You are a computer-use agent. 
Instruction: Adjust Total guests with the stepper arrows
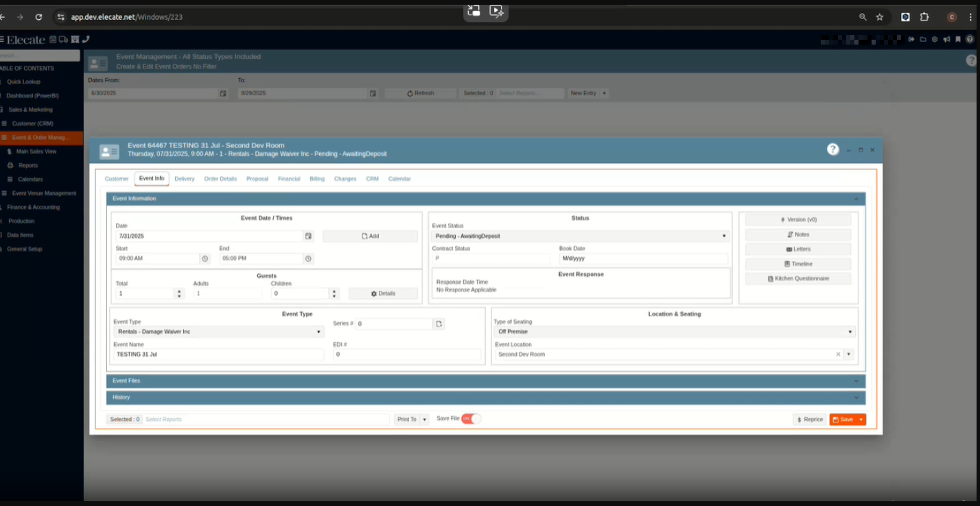[179, 293]
